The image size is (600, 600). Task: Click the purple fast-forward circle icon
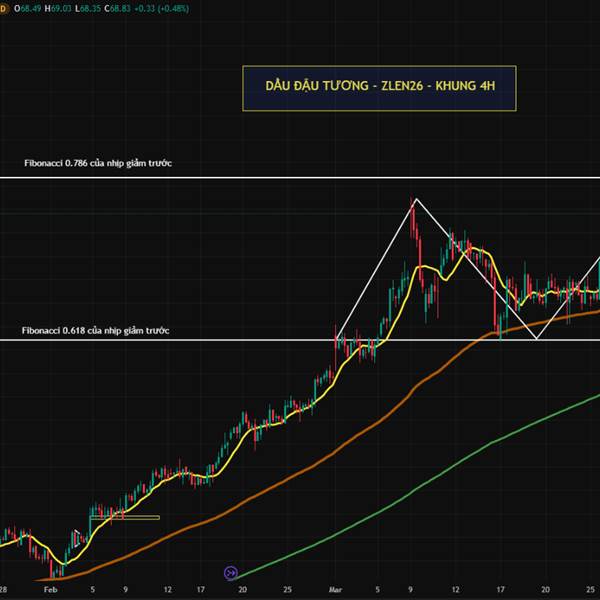[231, 573]
